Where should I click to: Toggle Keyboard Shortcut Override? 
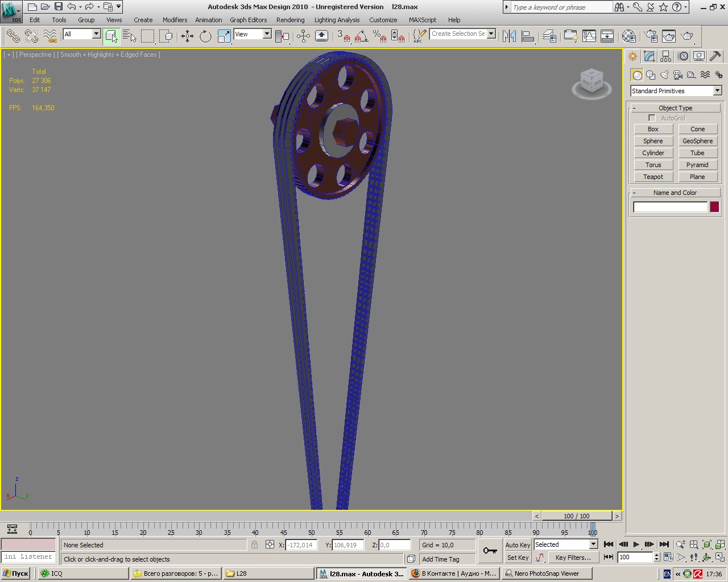(321, 36)
